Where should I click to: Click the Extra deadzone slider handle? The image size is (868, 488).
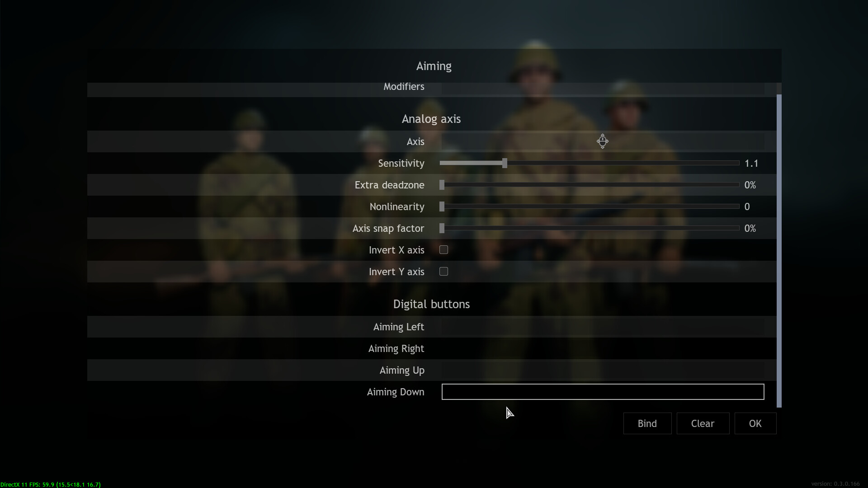click(442, 185)
